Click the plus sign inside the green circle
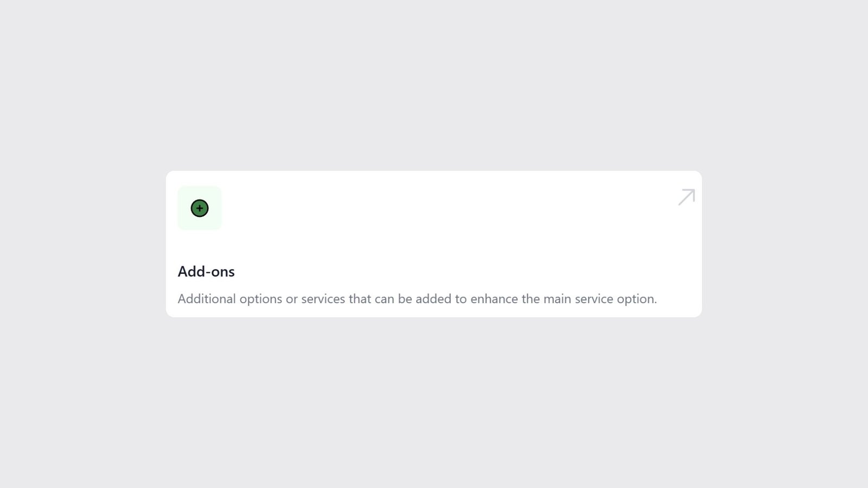Screen dimensions: 868x488 [x=200, y=208]
